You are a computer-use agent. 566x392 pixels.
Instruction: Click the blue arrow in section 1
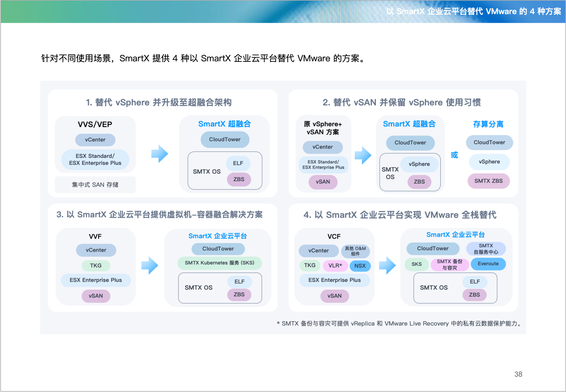[x=159, y=154]
